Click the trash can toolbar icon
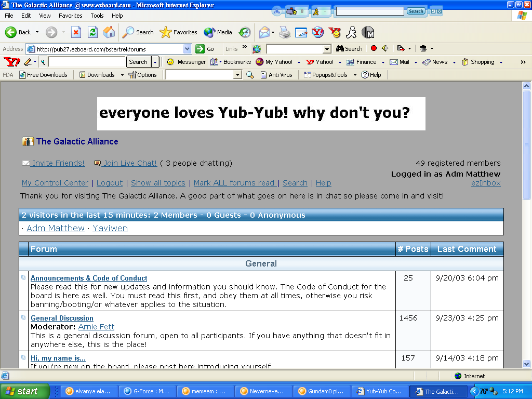Screen dimensions: 532x399 click(423, 48)
